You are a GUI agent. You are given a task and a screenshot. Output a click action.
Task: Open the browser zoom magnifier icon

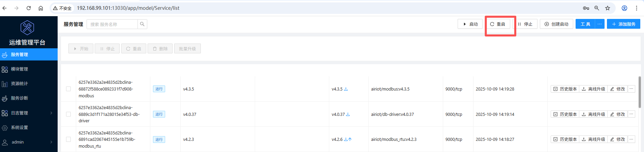(597, 8)
